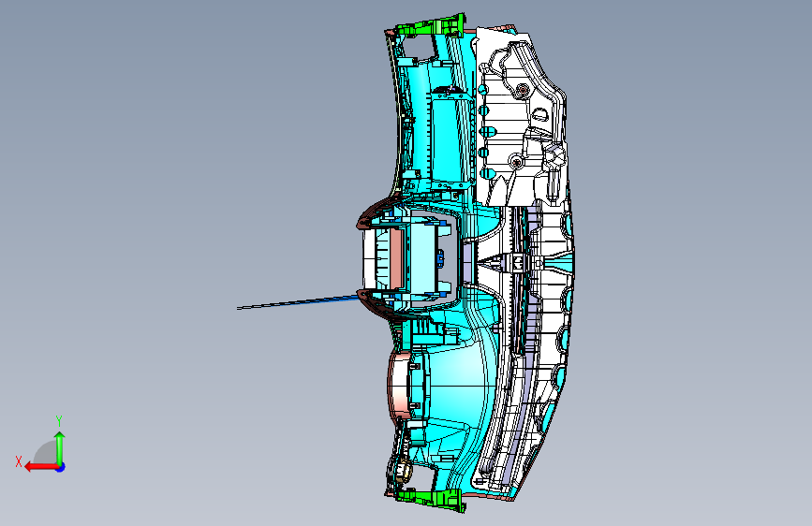812x526 pixels.
Task: Select the pink circular bezel on the lower model
Action: pyautogui.click(x=398, y=384)
